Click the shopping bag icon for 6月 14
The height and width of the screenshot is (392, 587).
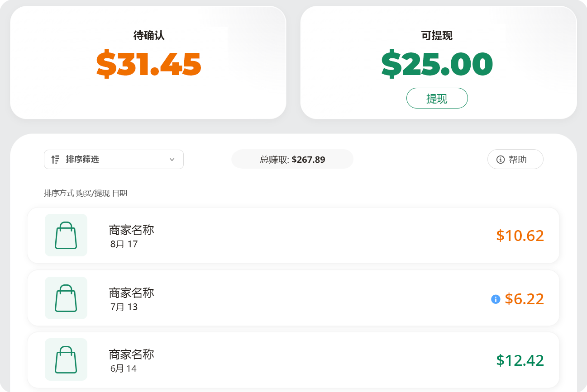66,359
